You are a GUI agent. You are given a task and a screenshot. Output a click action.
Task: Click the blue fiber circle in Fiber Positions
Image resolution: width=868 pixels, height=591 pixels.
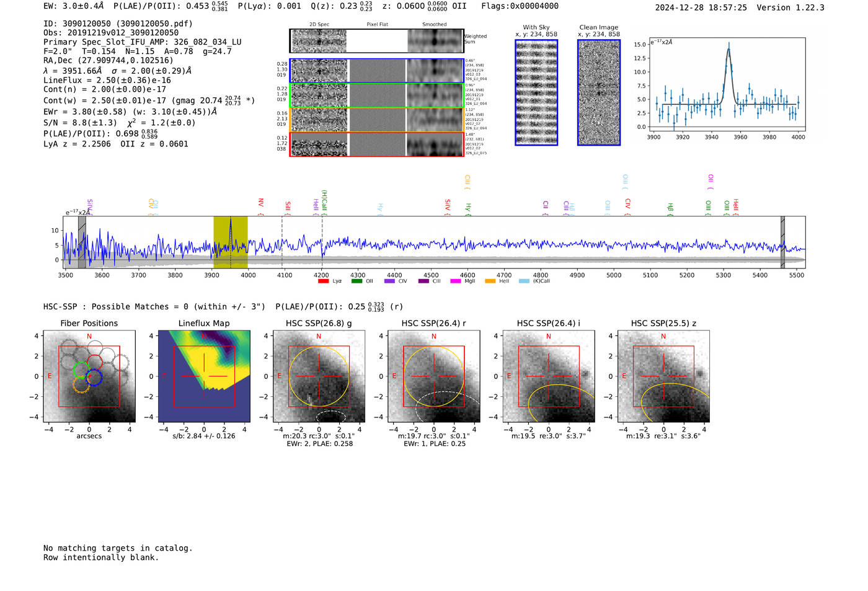(x=94, y=377)
